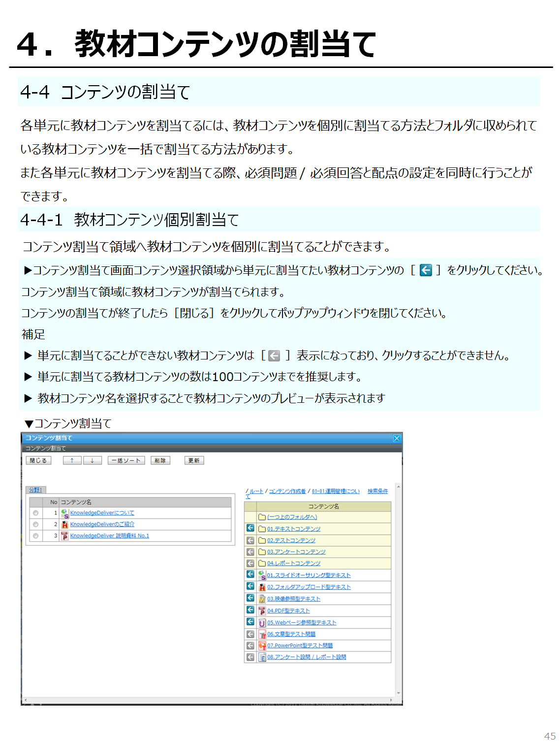
Task: Click the up arrow move button
Action: pyautogui.click(x=72, y=460)
